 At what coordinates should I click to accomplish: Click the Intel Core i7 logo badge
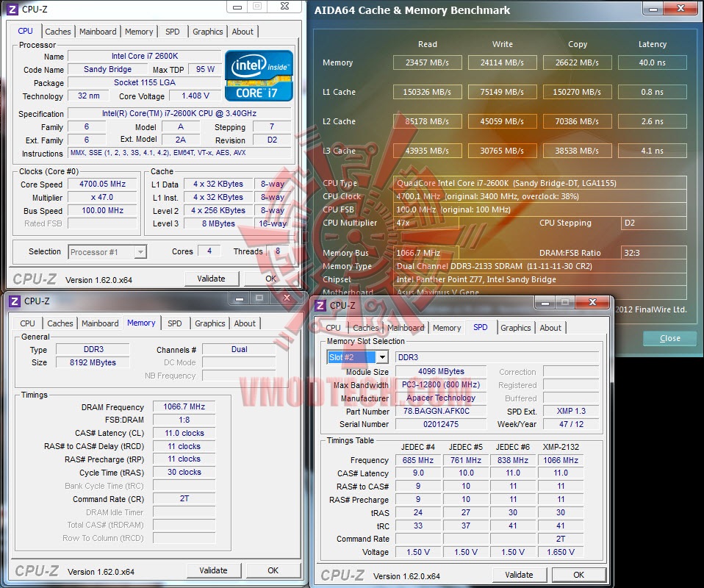tap(259, 76)
